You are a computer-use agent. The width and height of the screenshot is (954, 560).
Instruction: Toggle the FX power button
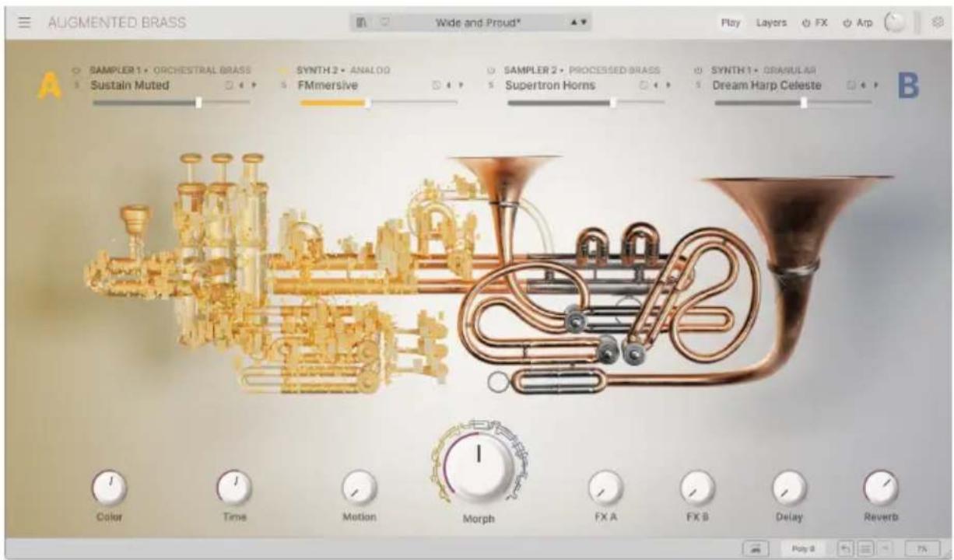806,23
